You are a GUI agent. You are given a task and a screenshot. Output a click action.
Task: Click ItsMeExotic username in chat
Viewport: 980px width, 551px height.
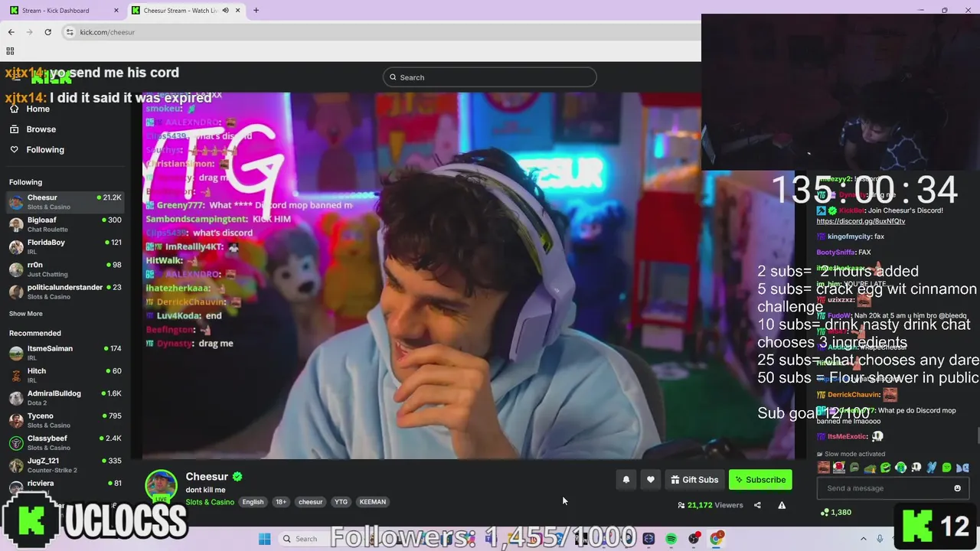click(847, 436)
